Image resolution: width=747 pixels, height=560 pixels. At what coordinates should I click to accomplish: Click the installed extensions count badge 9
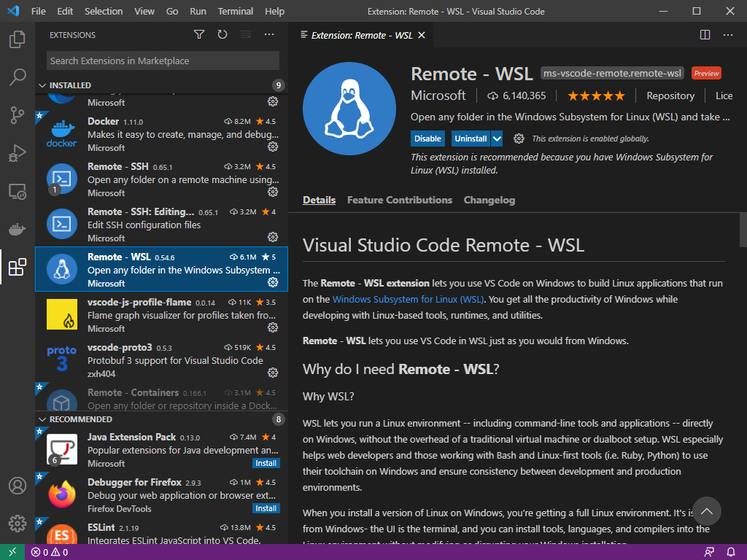coord(278,85)
